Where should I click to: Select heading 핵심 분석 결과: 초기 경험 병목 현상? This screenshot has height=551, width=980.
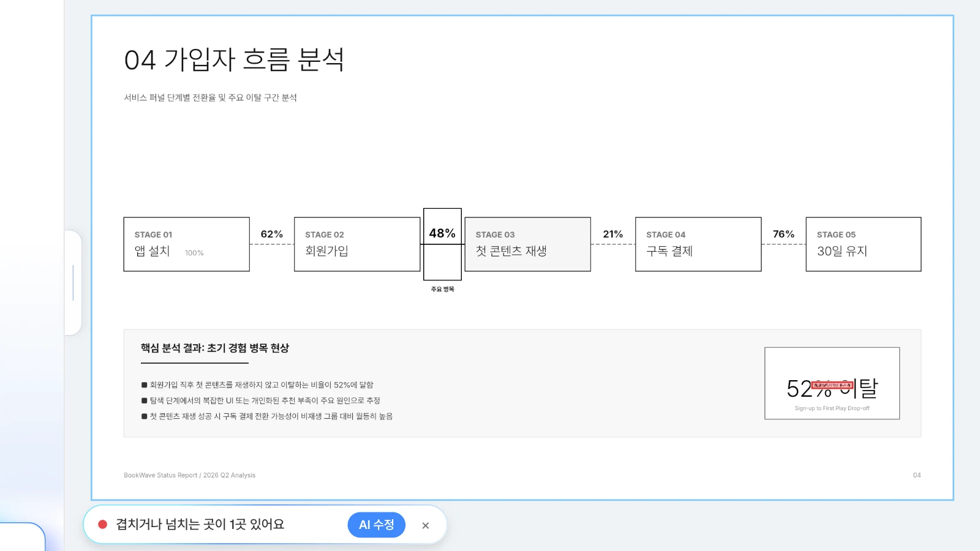(x=215, y=348)
